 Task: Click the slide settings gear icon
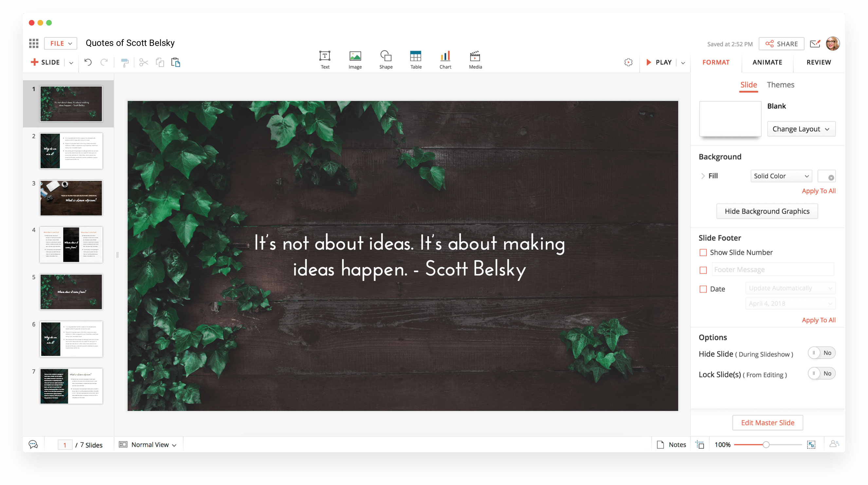(629, 62)
